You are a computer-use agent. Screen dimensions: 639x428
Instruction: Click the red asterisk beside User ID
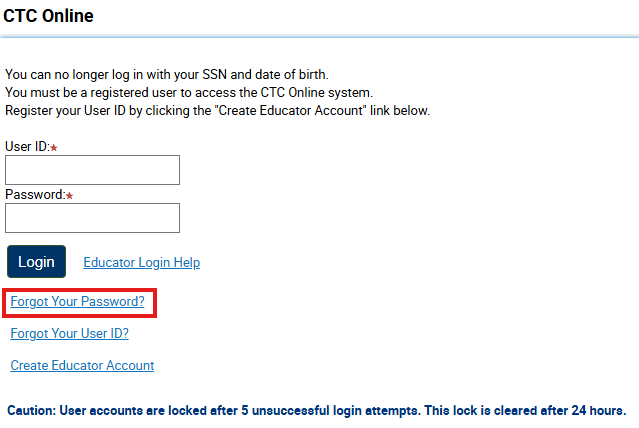click(x=54, y=148)
